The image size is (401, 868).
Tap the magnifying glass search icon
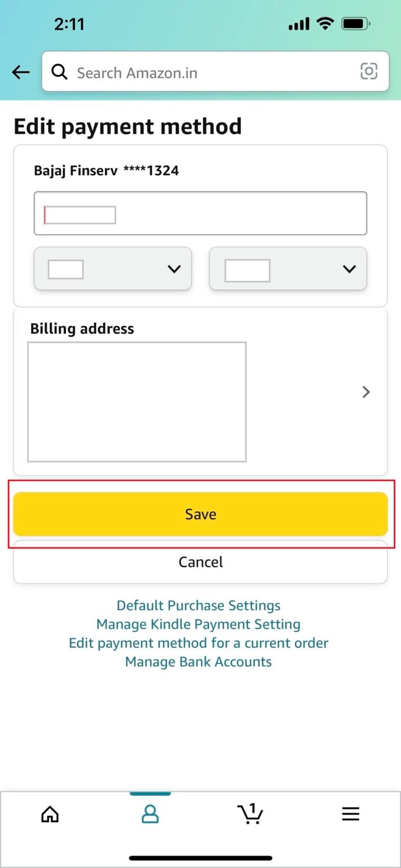59,72
